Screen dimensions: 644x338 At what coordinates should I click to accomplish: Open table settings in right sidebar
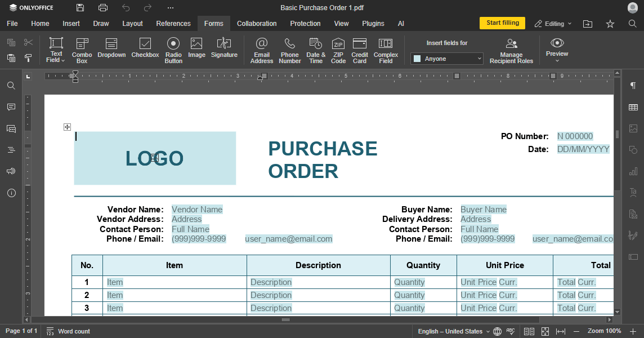633,108
